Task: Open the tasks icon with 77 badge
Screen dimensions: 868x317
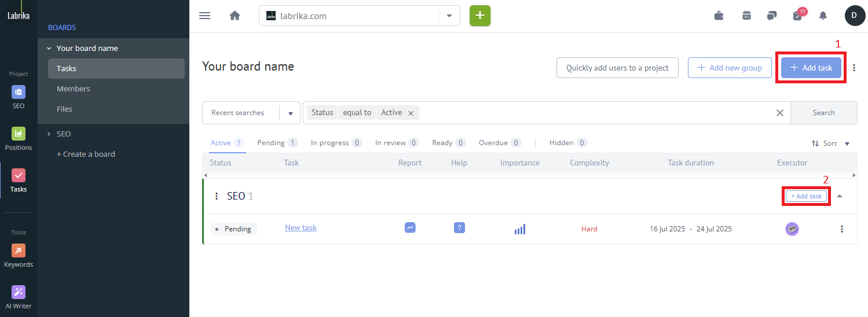Action: [x=797, y=16]
